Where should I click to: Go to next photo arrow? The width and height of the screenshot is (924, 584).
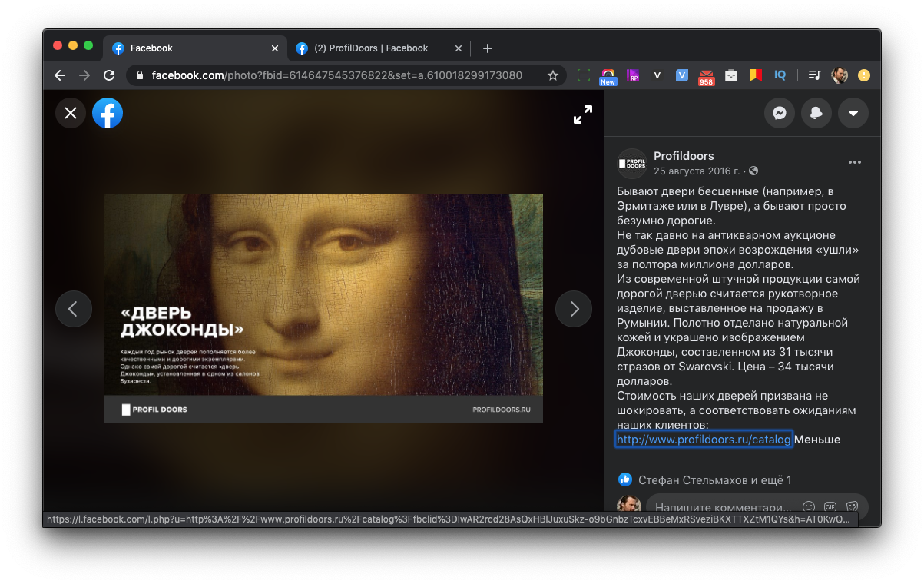tap(574, 309)
